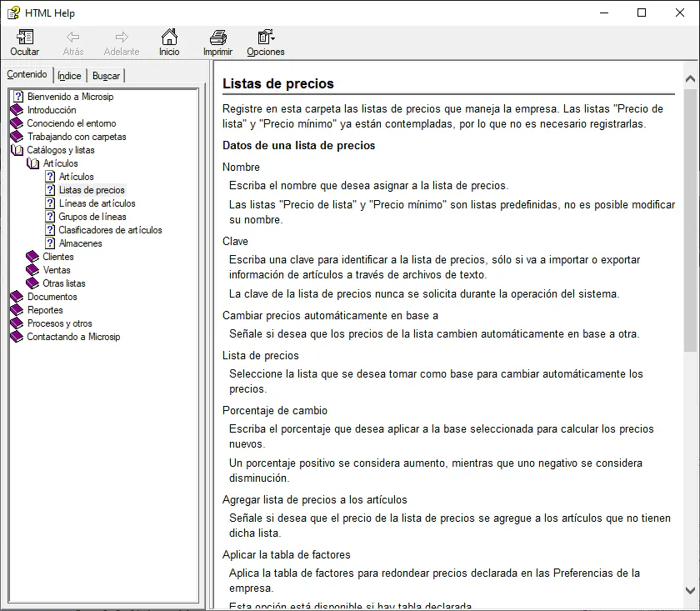Select the Artículos folder label
This screenshot has width=700, height=611.
coord(60,163)
